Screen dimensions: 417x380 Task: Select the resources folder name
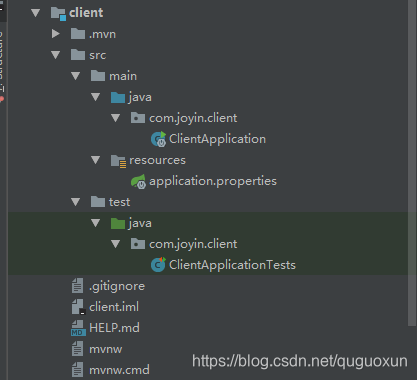click(x=157, y=160)
